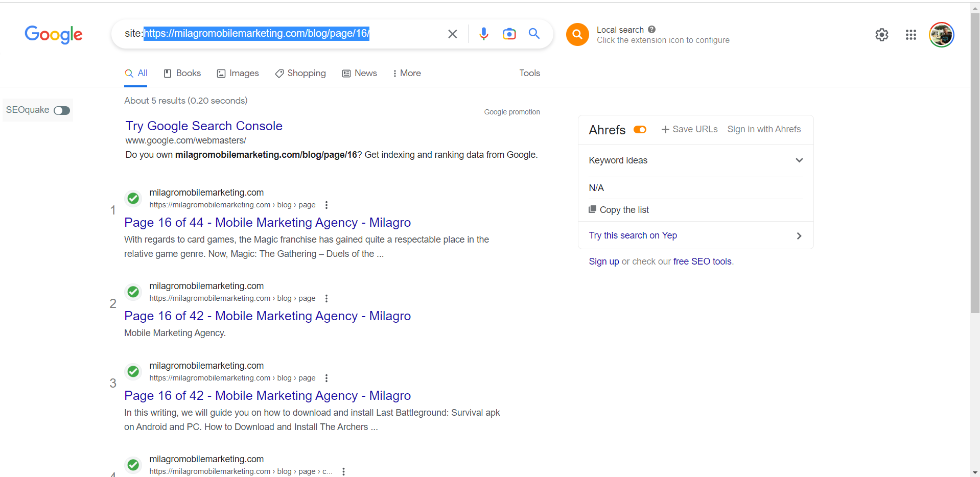Click the Ahrefs Sign up link
Screen dimensions: 980x477
[x=603, y=261]
